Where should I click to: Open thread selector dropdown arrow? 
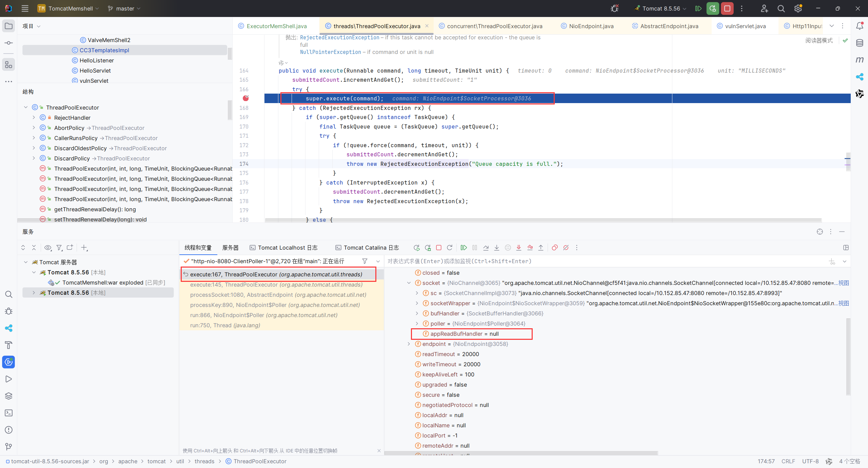(x=378, y=261)
